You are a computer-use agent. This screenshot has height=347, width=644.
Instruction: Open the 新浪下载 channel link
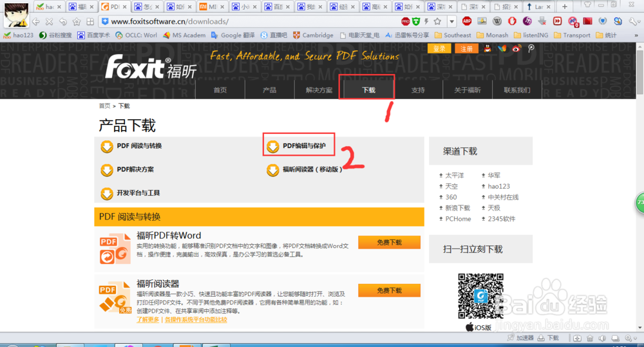pos(457,208)
